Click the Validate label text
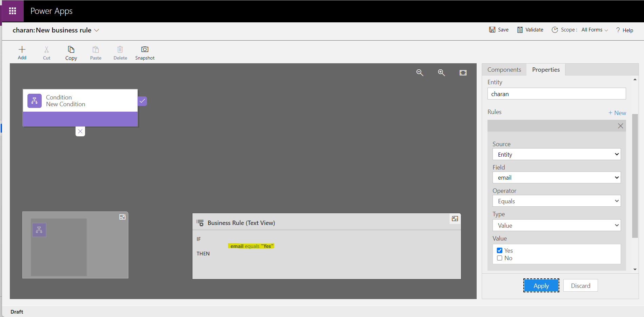 pos(534,30)
